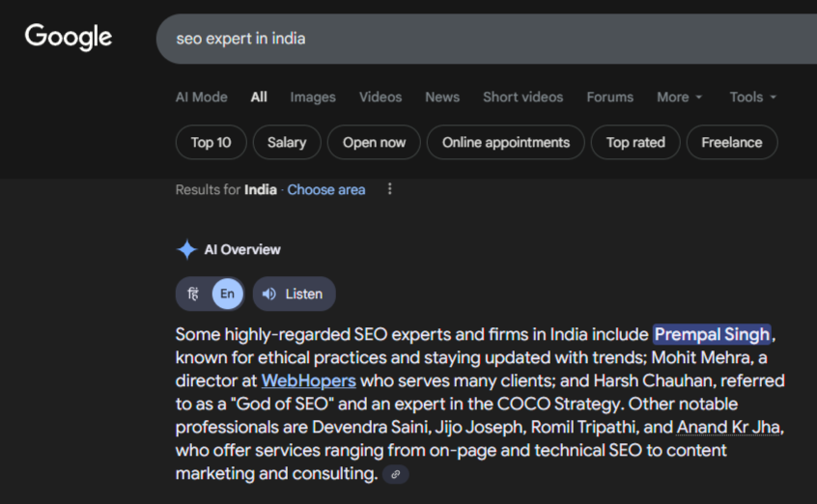The height and width of the screenshot is (504, 817).
Task: Open the WebHopers link
Action: coord(308,381)
